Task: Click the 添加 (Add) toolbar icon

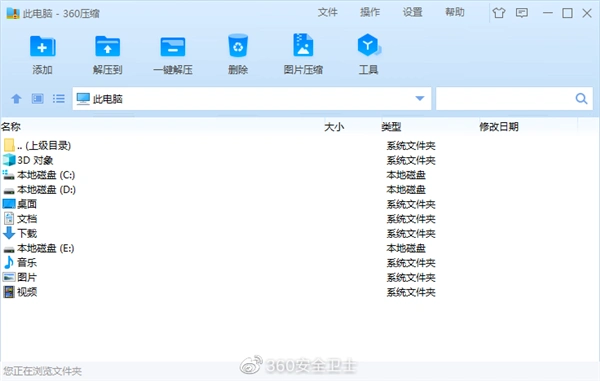Action: [42, 47]
